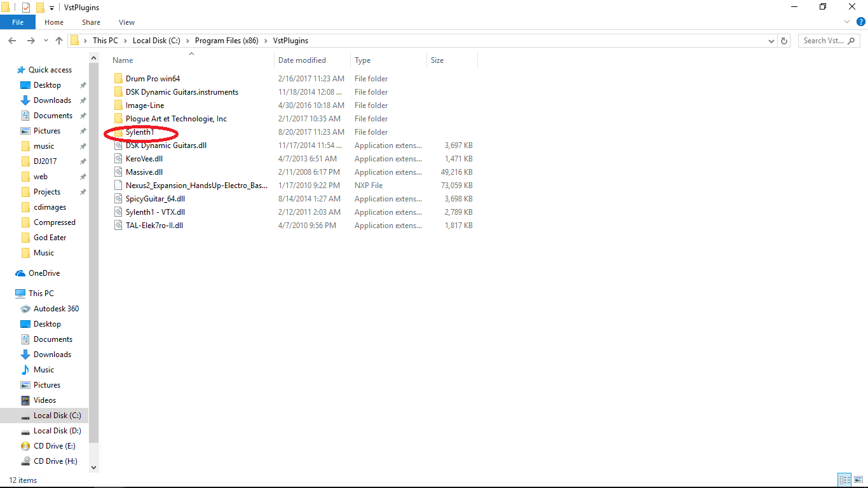Click the Search VstPlugins box
This screenshot has width=868, height=488.
[x=829, y=41]
